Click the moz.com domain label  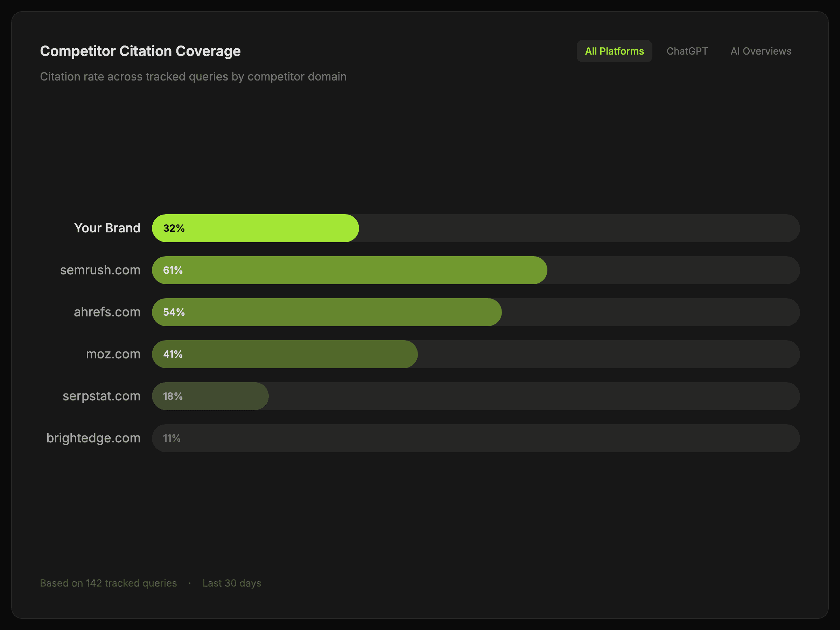pyautogui.click(x=113, y=354)
